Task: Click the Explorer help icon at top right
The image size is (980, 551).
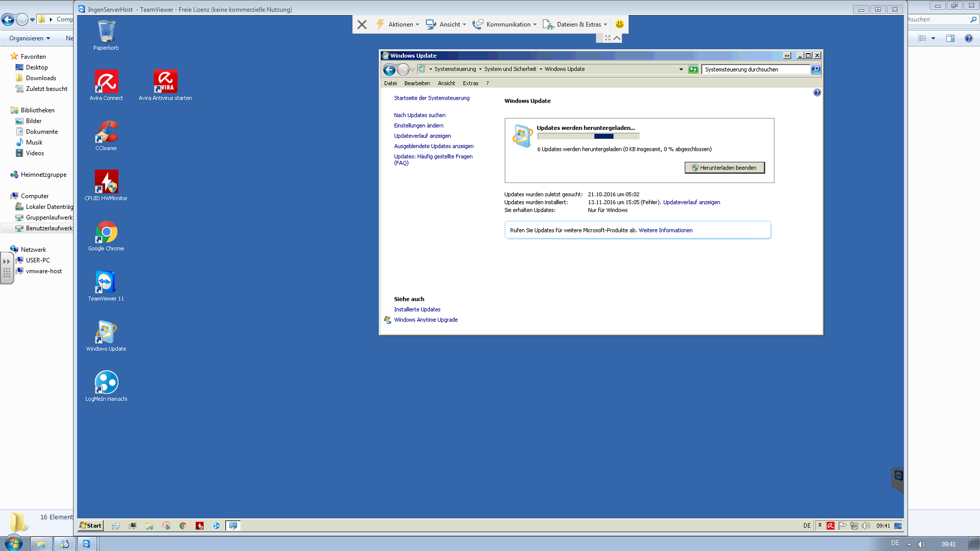Action: 968,38
